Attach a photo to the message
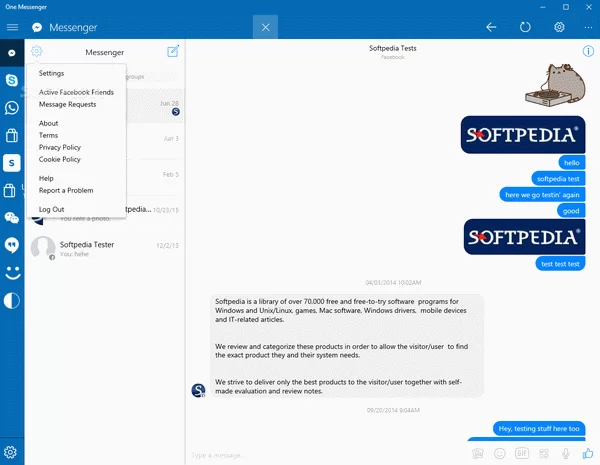This screenshot has height=465, width=600. point(478,454)
